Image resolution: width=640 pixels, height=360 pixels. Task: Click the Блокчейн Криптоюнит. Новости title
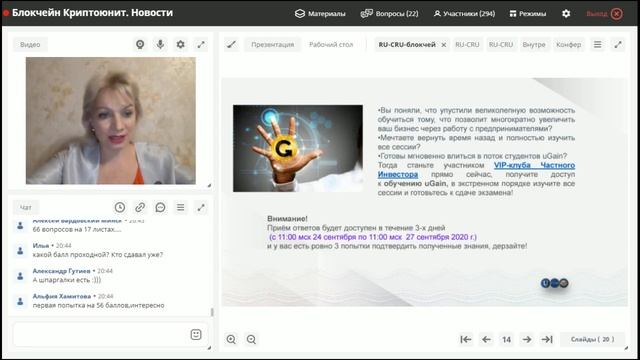click(x=93, y=13)
